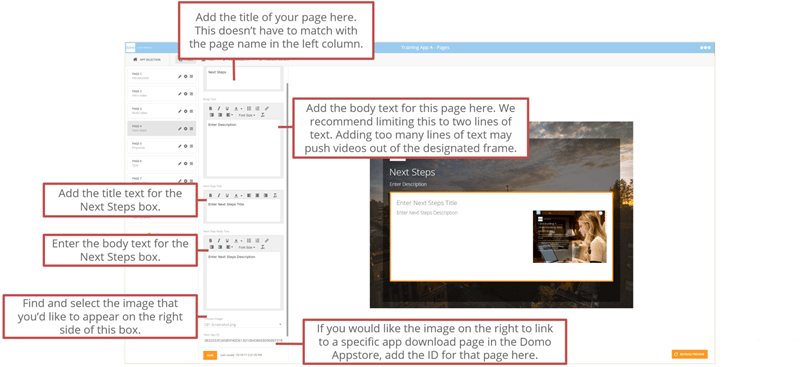Click reorder handle for Page 4 Next Steps
800x367 pixels.
coord(191,128)
